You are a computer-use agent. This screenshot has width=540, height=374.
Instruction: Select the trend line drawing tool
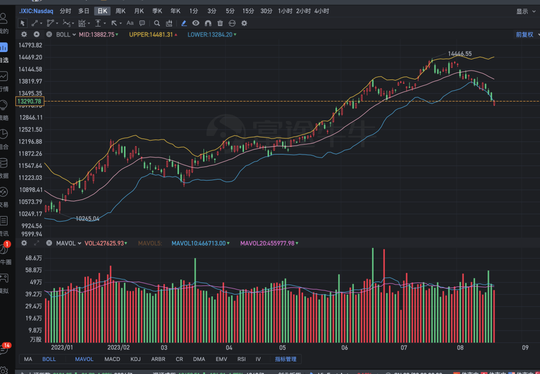pyautogui.click(x=34, y=23)
